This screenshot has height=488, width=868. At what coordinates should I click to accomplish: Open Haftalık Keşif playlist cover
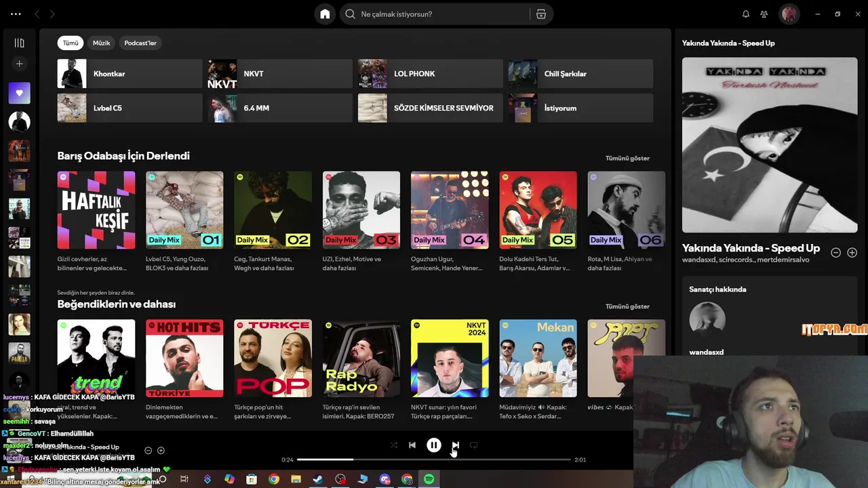point(96,210)
